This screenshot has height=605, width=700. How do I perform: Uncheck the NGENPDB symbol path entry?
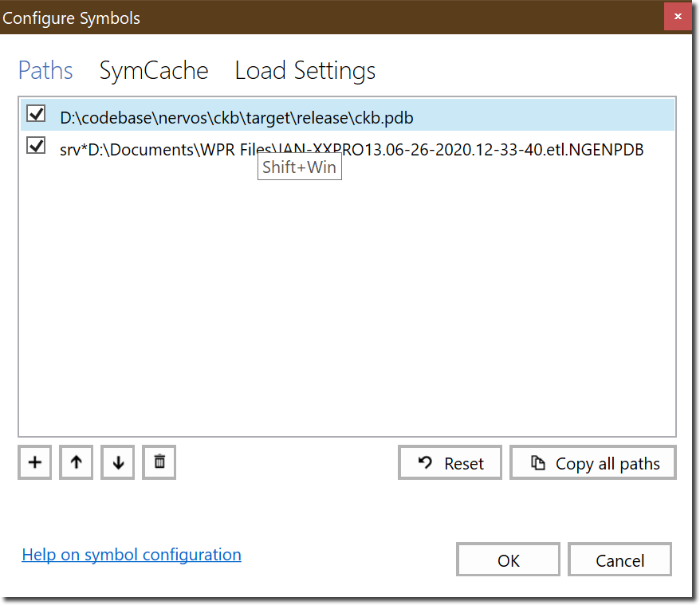click(x=35, y=147)
